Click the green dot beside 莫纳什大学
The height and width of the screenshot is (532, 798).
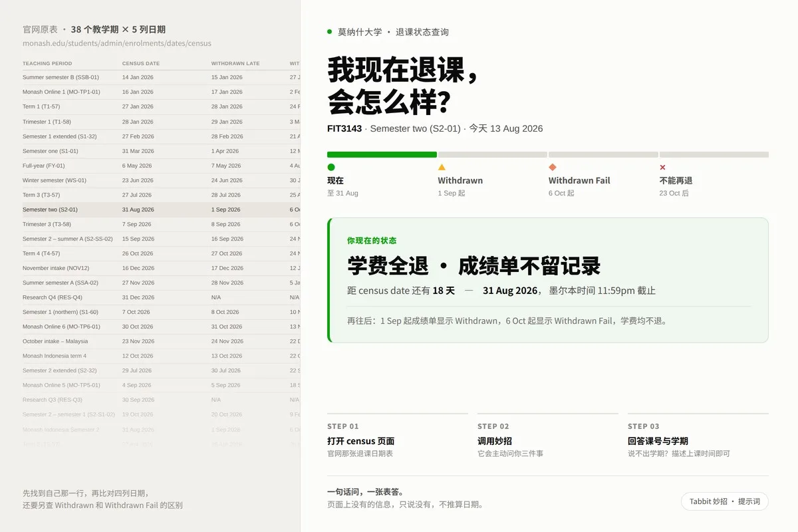tap(329, 32)
